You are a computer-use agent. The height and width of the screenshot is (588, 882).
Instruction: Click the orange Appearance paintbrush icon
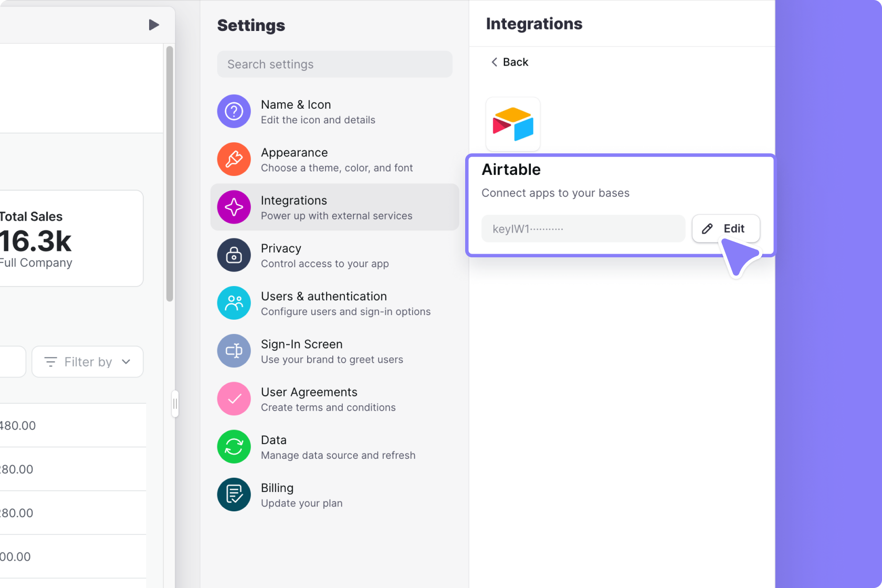point(234,159)
